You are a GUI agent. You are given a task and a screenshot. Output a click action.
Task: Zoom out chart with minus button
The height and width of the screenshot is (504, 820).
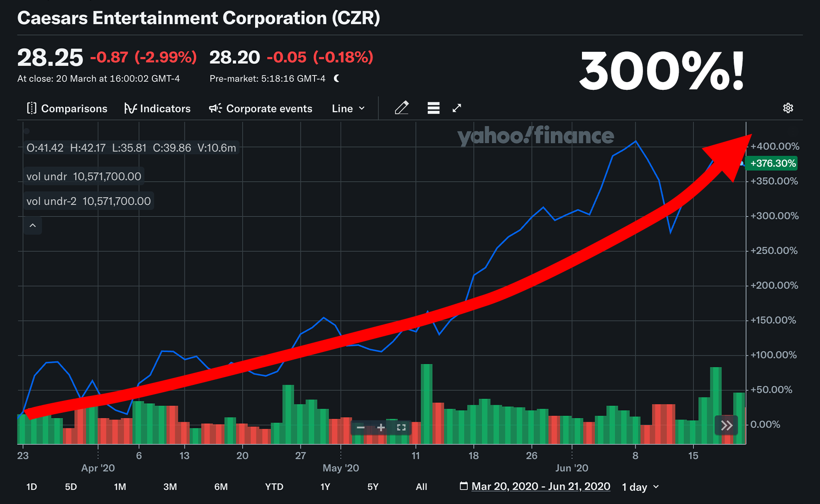point(360,427)
